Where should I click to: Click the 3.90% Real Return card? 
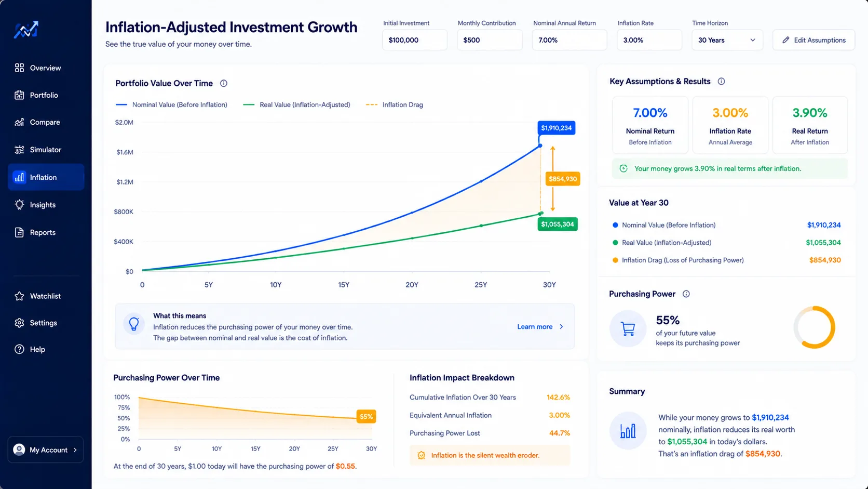[x=810, y=125]
